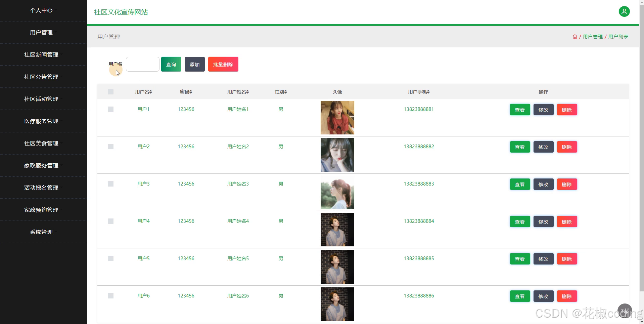Click the home icon in the breadcrumb
Viewport: 644px width, 324px height.
(x=575, y=37)
